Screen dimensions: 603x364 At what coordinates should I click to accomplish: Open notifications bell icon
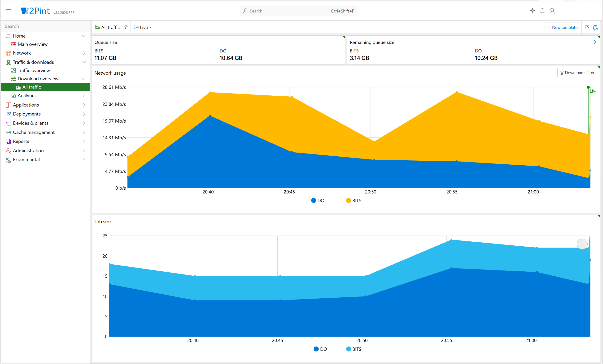(x=542, y=11)
